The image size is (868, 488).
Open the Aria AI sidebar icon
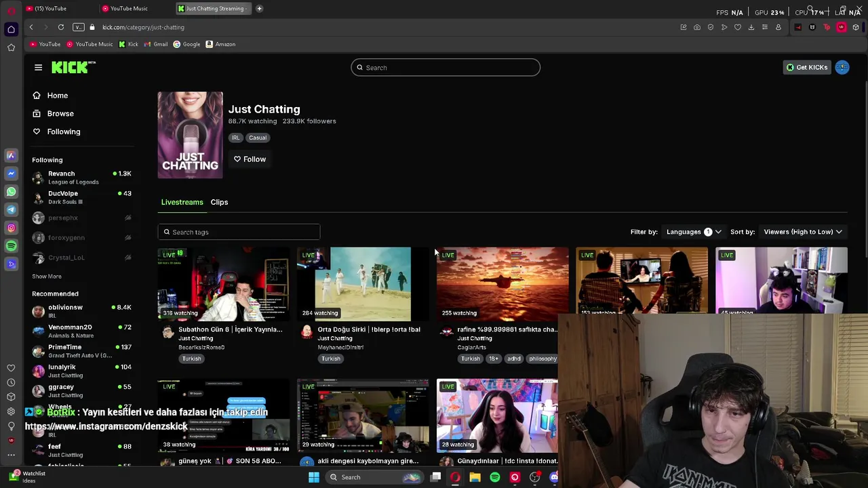tap(11, 155)
